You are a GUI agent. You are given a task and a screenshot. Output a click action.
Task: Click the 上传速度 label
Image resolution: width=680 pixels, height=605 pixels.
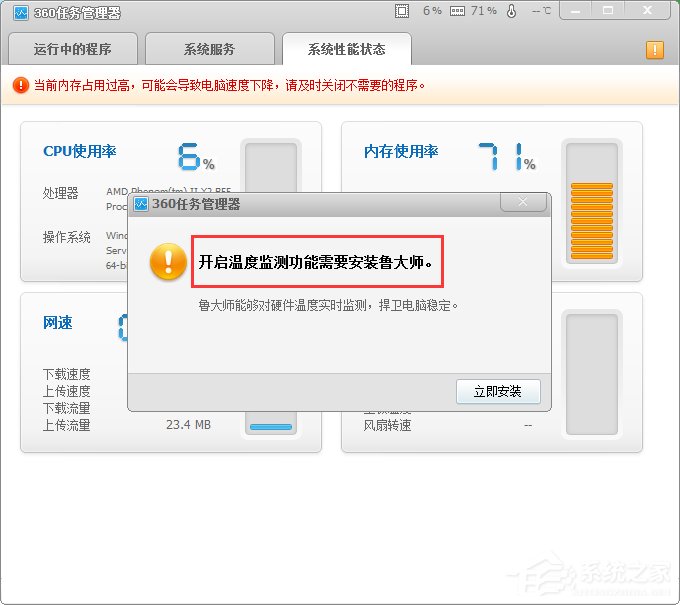pos(66,391)
